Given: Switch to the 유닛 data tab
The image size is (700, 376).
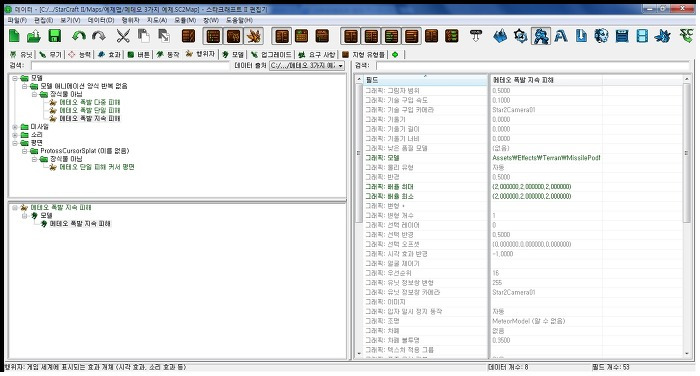Looking at the screenshot, I should click(x=21, y=54).
